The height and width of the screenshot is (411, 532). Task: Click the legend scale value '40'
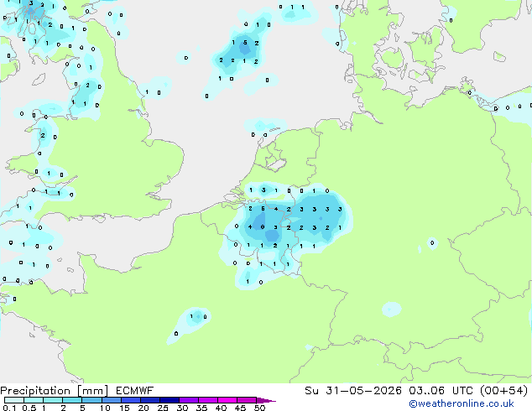[x=221, y=408]
